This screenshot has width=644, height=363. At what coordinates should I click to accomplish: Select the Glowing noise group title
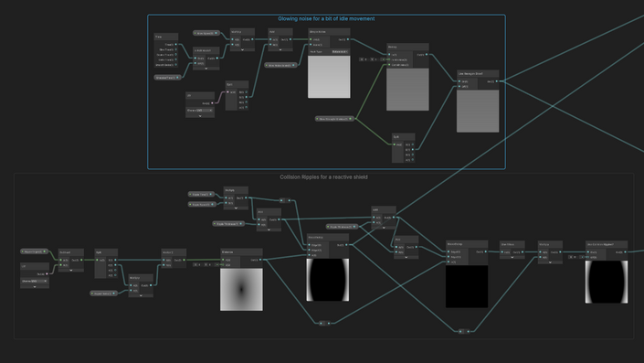pos(326,19)
